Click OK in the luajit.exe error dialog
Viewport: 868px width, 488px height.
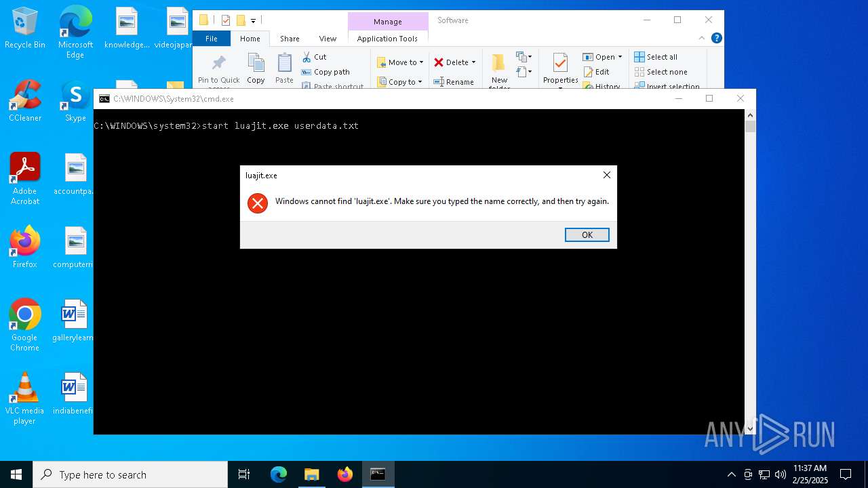click(587, 235)
